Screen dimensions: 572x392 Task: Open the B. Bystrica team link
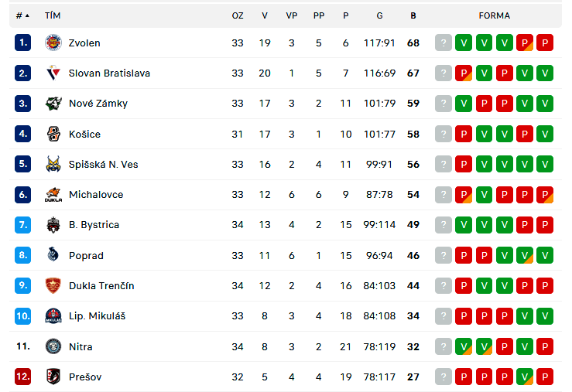(x=94, y=225)
